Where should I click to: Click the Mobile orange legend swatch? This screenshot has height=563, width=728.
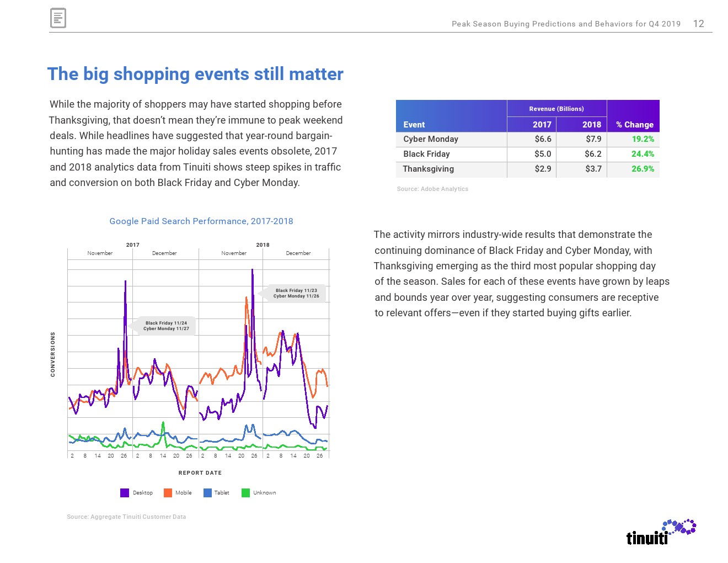(x=168, y=493)
